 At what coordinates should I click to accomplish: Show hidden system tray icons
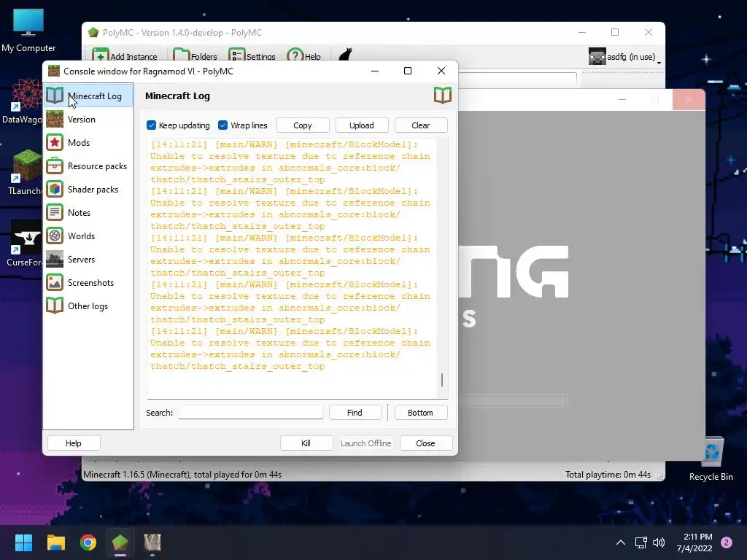(621, 542)
